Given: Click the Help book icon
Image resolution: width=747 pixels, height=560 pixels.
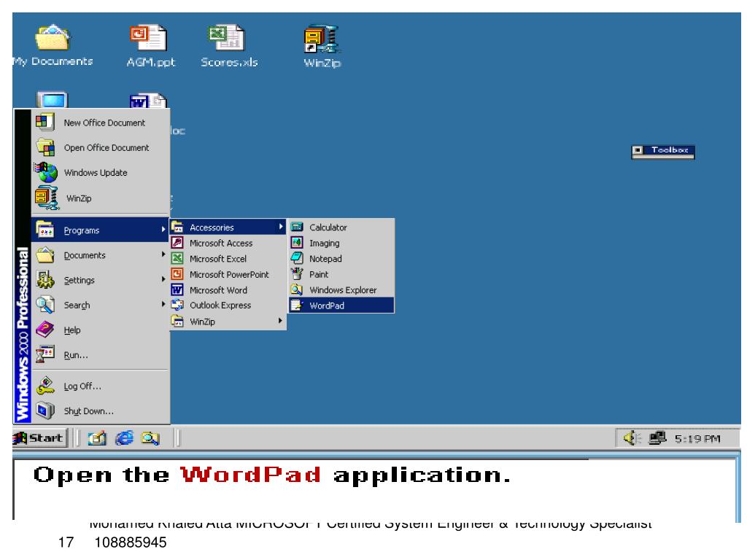Looking at the screenshot, I should tap(45, 330).
